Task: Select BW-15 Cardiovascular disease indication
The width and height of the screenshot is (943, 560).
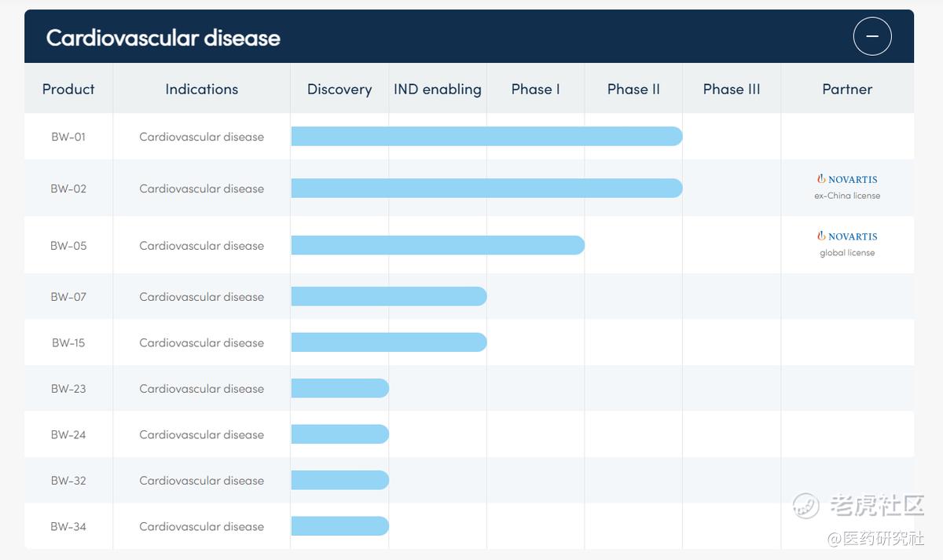Action: tap(201, 342)
